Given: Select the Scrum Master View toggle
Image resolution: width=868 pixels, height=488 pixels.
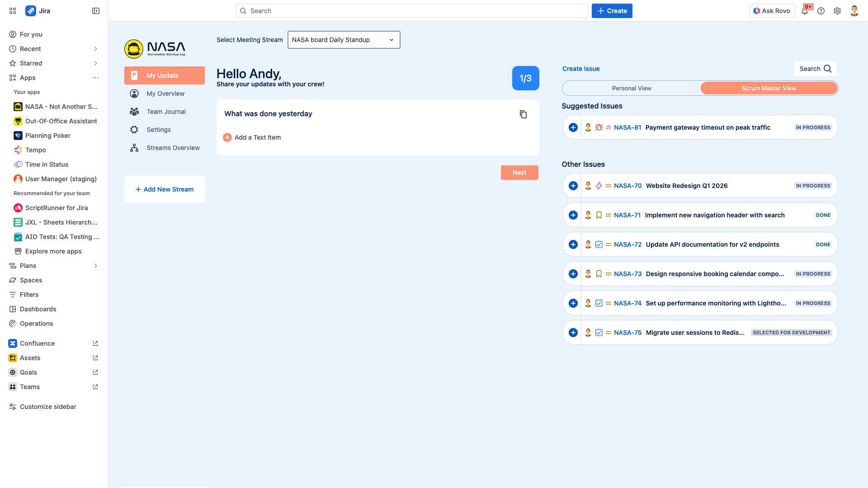Looking at the screenshot, I should click(769, 88).
